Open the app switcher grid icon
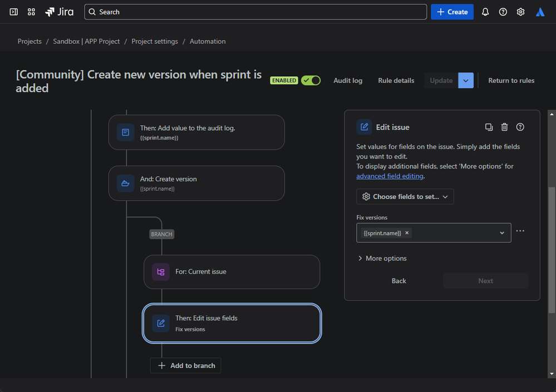Image resolution: width=556 pixels, height=392 pixels. click(31, 12)
